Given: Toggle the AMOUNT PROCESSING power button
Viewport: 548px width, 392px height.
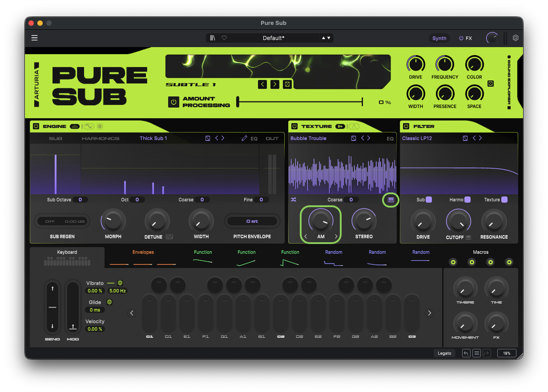Looking at the screenshot, I should pos(173,102).
